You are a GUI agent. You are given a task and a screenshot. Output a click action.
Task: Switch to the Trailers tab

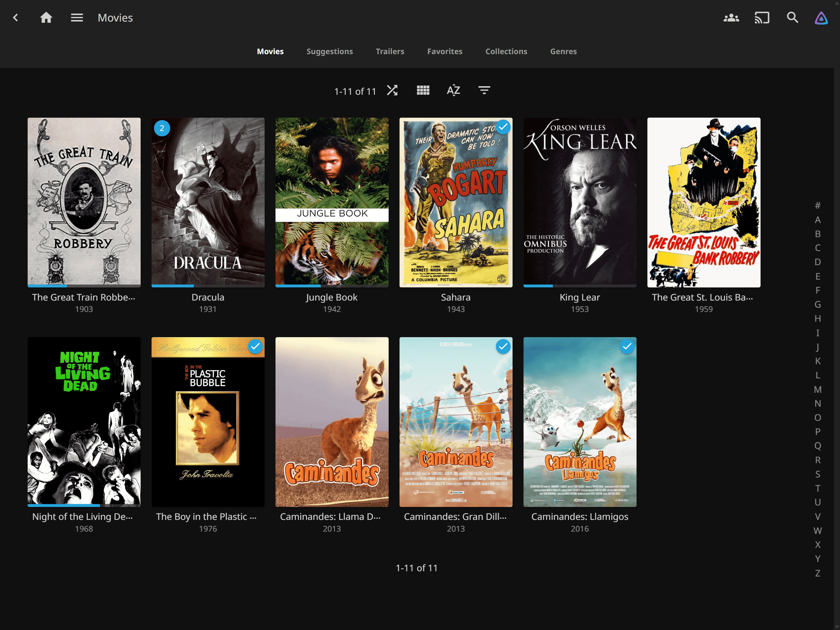coord(390,51)
